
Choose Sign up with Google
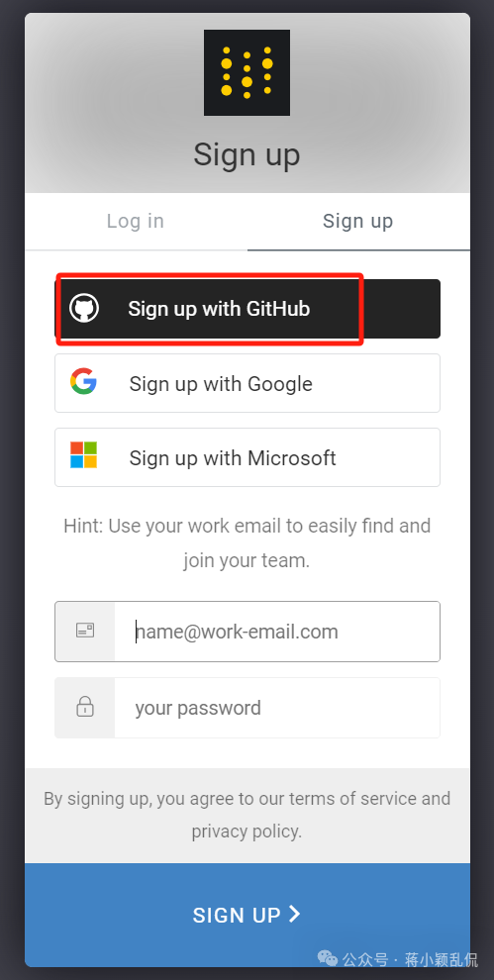click(x=247, y=383)
